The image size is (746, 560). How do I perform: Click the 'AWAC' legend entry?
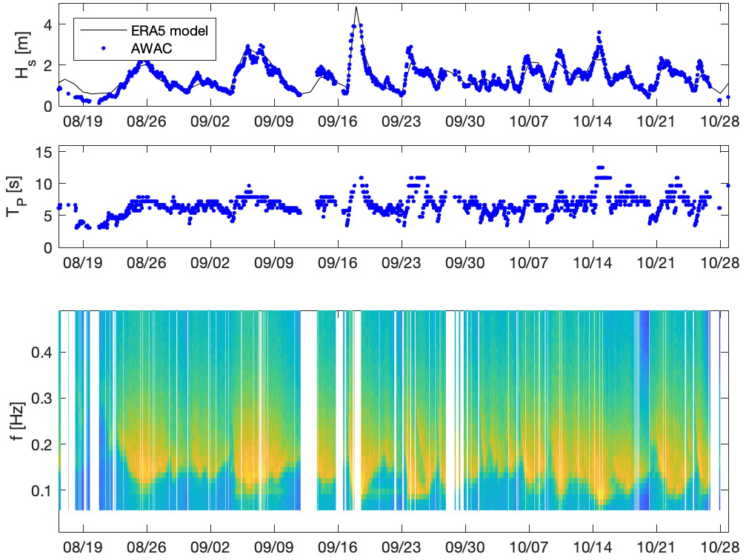pos(151,49)
